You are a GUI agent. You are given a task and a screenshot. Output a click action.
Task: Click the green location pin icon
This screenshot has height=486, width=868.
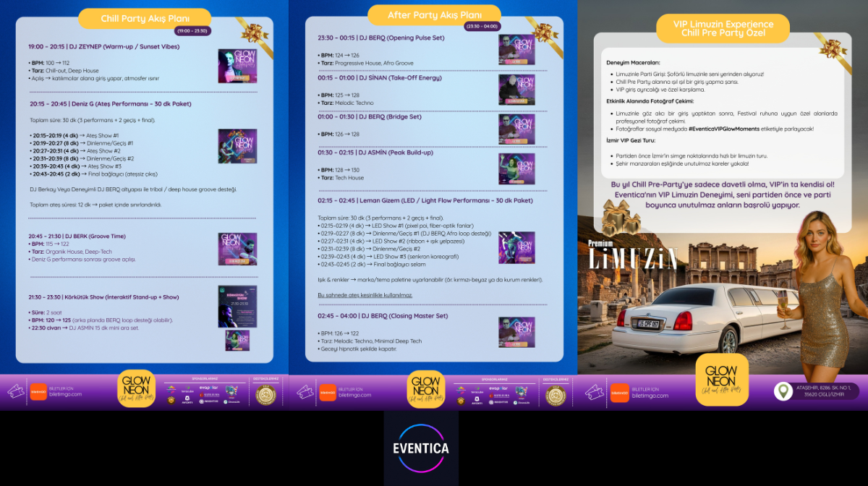(783, 391)
